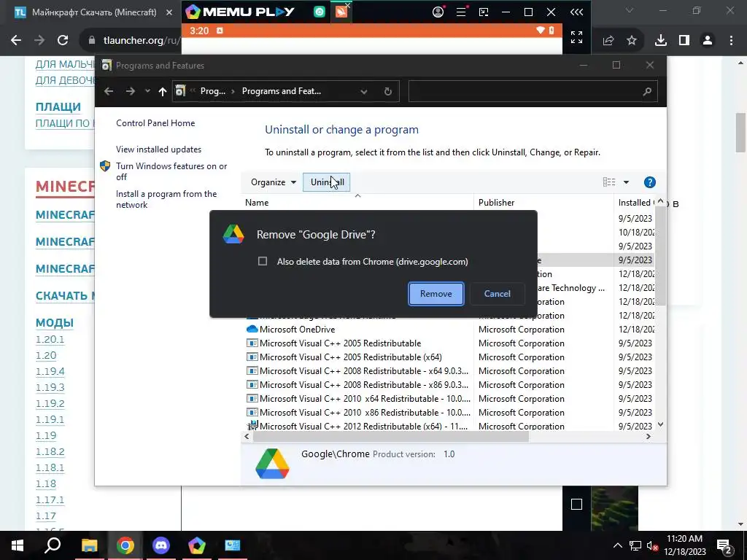The width and height of the screenshot is (747, 560).
Task: Click the change view layout icon
Action: pos(609,182)
